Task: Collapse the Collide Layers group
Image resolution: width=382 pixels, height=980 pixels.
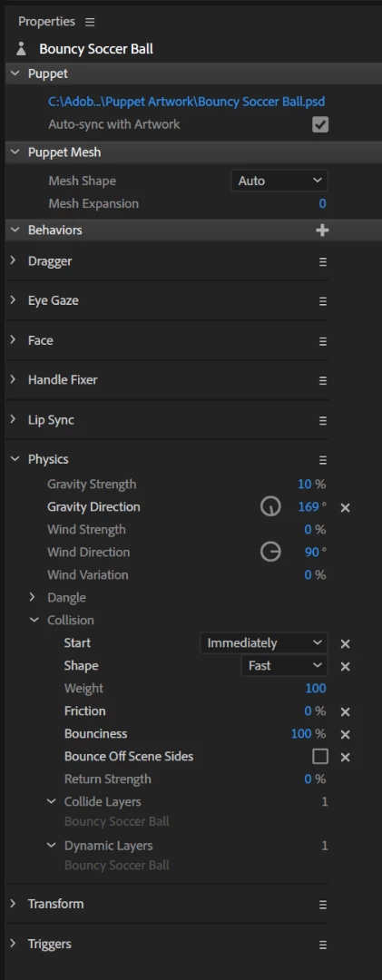Action: [52, 801]
